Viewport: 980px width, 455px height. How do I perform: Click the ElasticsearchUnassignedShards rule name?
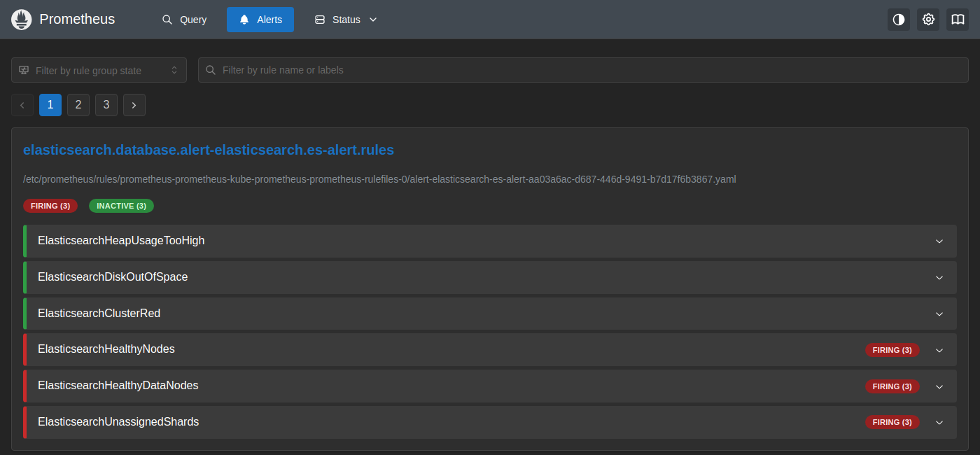pos(118,422)
